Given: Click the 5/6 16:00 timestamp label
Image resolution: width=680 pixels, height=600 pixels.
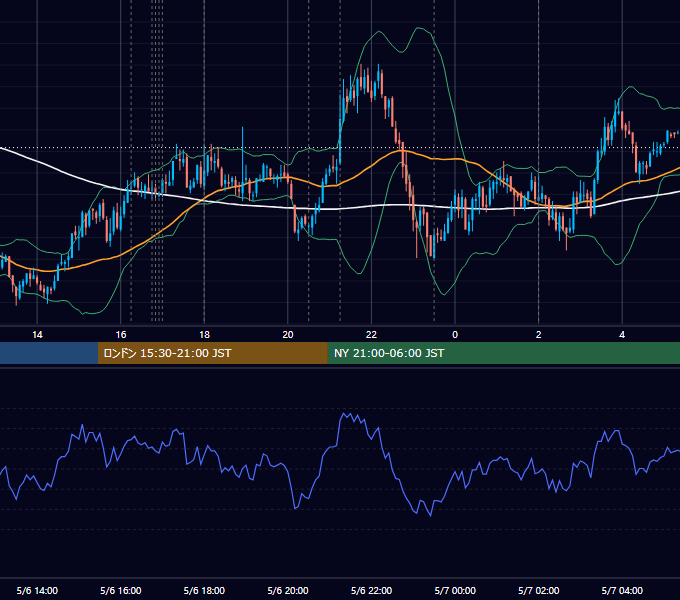Looking at the screenshot, I should [x=121, y=590].
